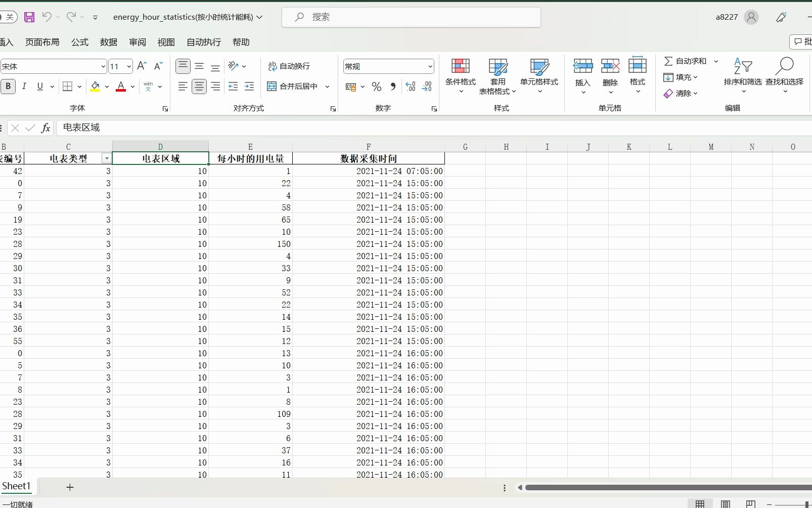Image resolution: width=812 pixels, height=508 pixels.
Task: Apply percent style
Action: pos(377,87)
